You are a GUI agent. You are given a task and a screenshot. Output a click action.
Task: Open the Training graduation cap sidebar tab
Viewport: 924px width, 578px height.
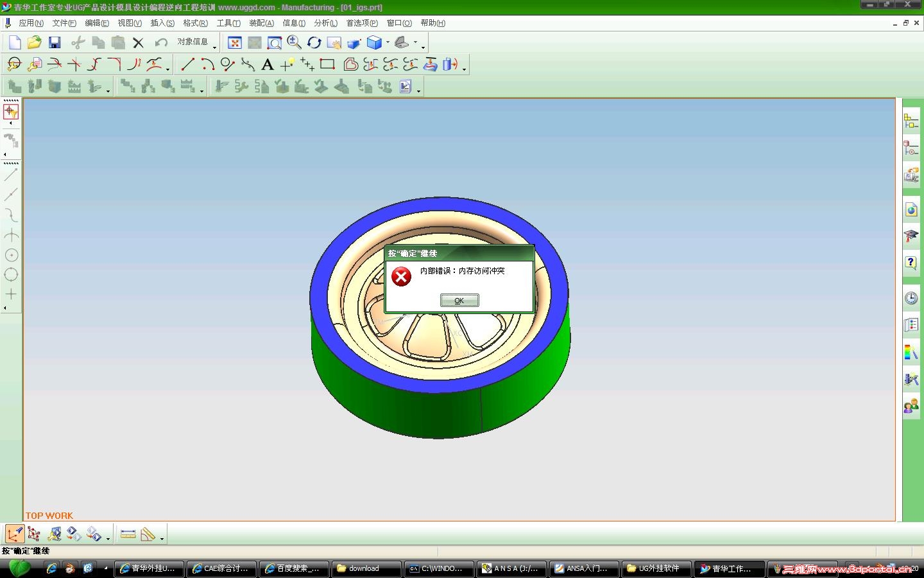point(911,236)
